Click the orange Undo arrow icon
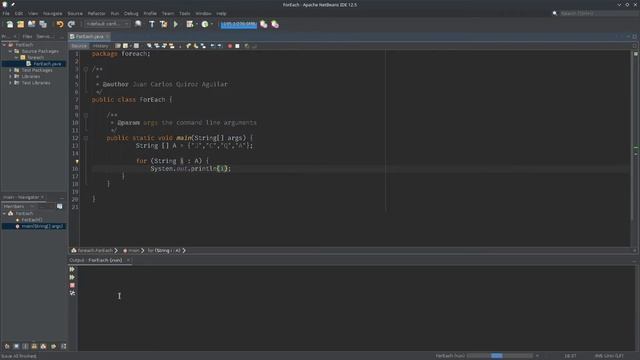Viewport: 640px width, 360px height. tap(60, 24)
